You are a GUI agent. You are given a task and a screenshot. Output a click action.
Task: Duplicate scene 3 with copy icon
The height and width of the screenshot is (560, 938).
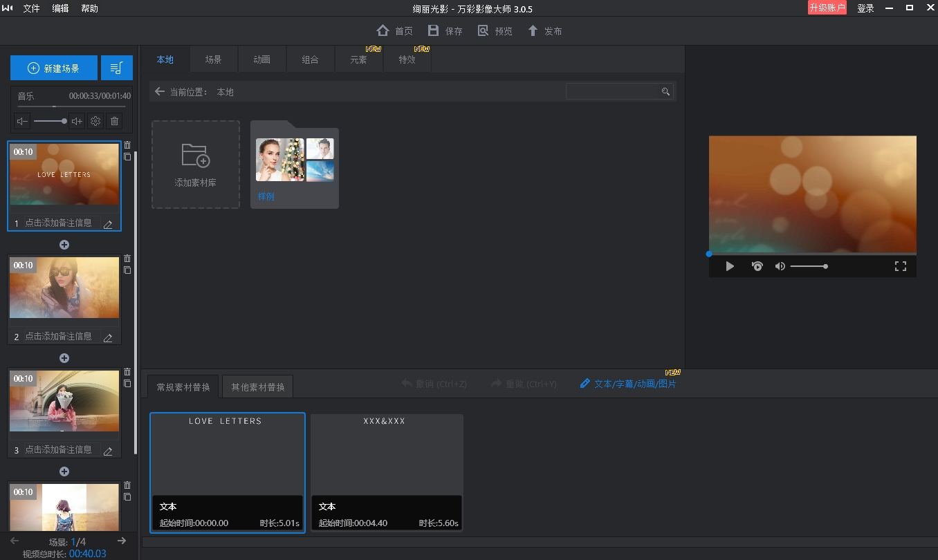[x=127, y=384]
